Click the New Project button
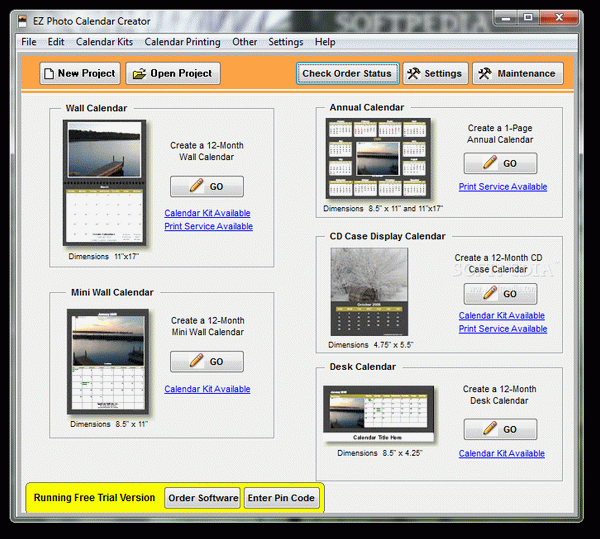This screenshot has height=539, width=600. click(x=80, y=73)
